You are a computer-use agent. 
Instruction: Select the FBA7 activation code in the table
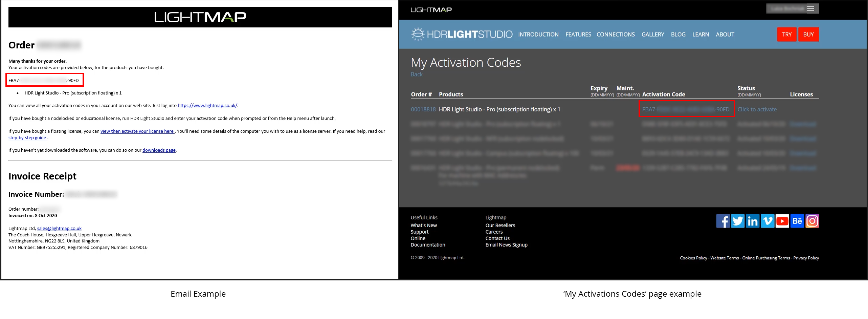point(686,109)
